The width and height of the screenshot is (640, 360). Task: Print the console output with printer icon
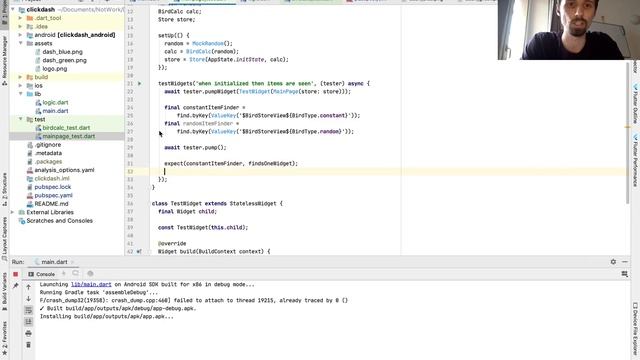(29, 333)
